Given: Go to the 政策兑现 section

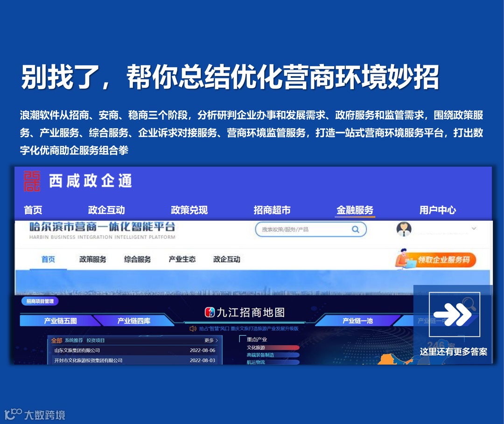Looking at the screenshot, I should click(189, 210).
